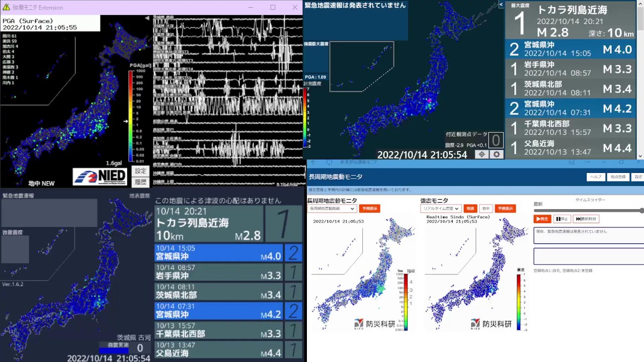
Task: Toggle the 地中 underground view button
Action: [486, 208]
